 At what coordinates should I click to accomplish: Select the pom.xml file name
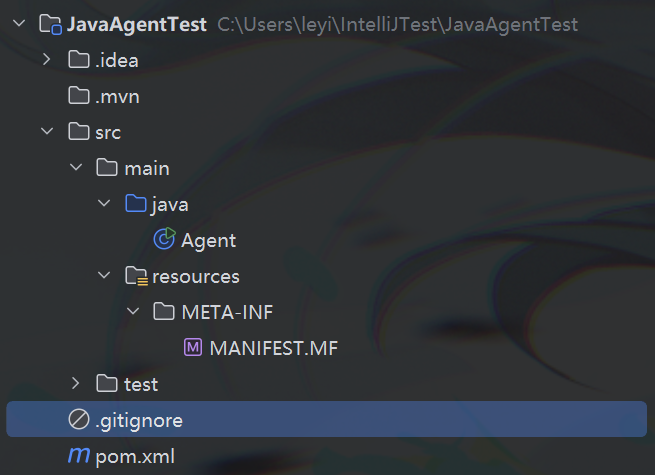pyautogui.click(x=135, y=456)
